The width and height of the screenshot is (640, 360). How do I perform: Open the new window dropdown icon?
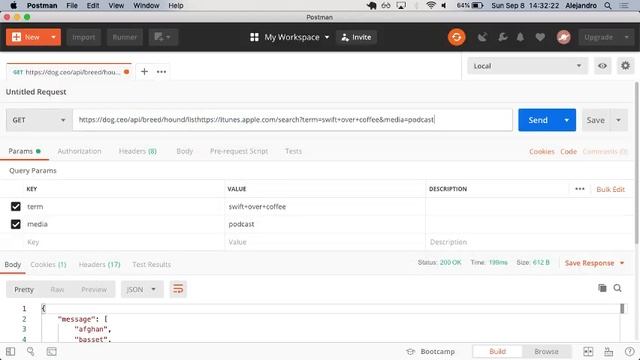click(x=163, y=37)
